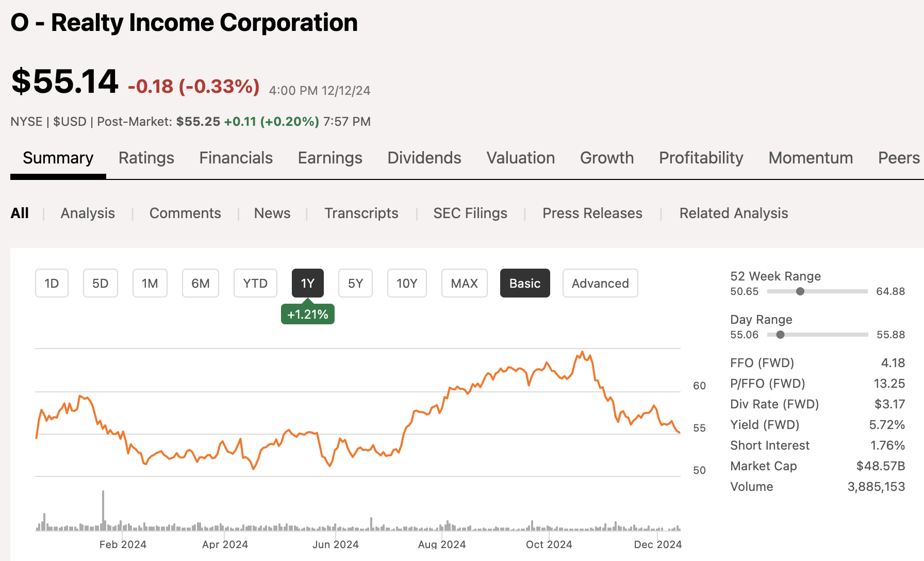Switch to the Ratings tab

point(146,158)
